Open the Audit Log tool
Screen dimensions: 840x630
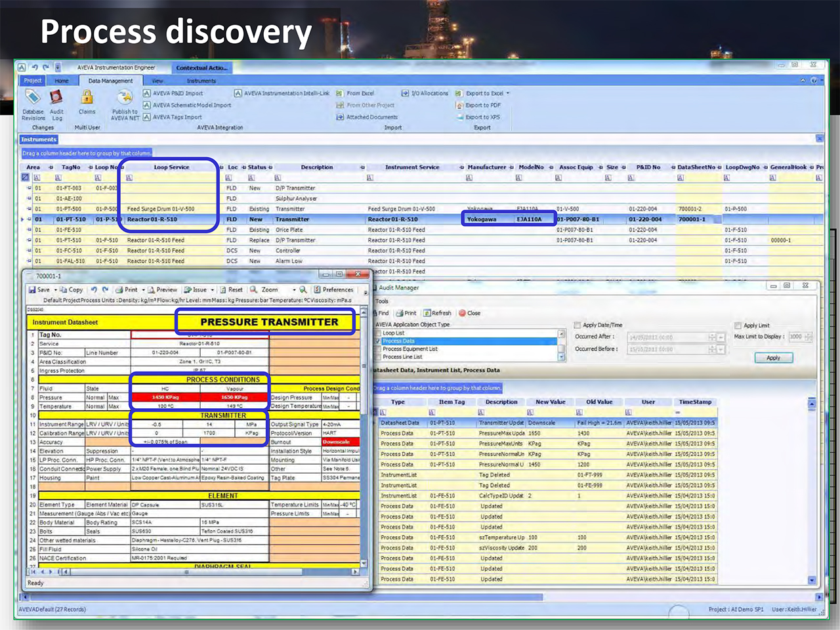click(x=57, y=105)
